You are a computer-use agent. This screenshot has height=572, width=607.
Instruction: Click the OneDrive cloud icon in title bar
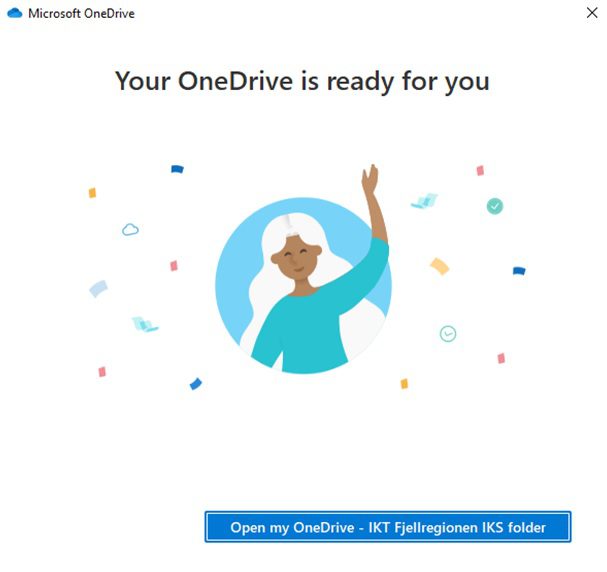click(15, 13)
